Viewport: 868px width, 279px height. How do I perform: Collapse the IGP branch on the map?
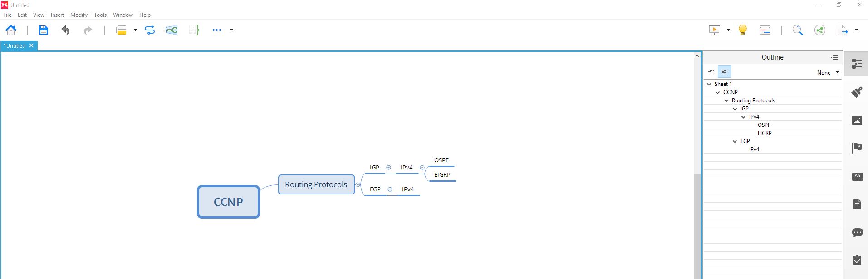(388, 168)
